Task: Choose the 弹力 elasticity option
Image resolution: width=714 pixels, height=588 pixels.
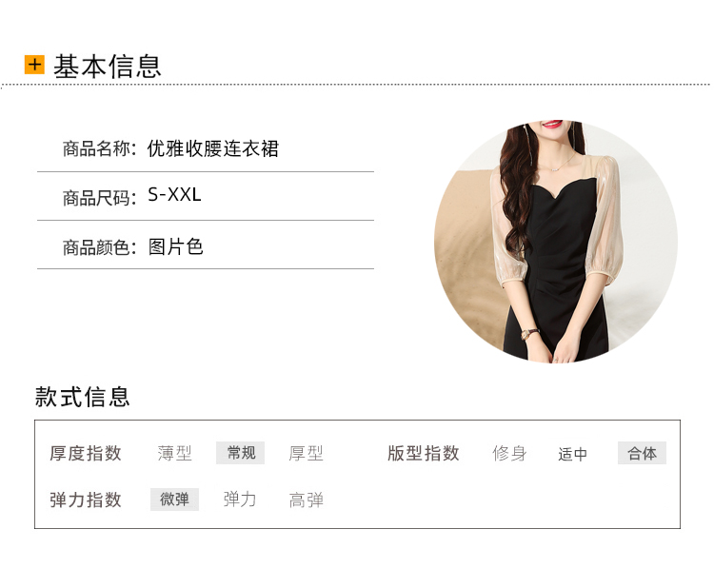Action: [240, 500]
